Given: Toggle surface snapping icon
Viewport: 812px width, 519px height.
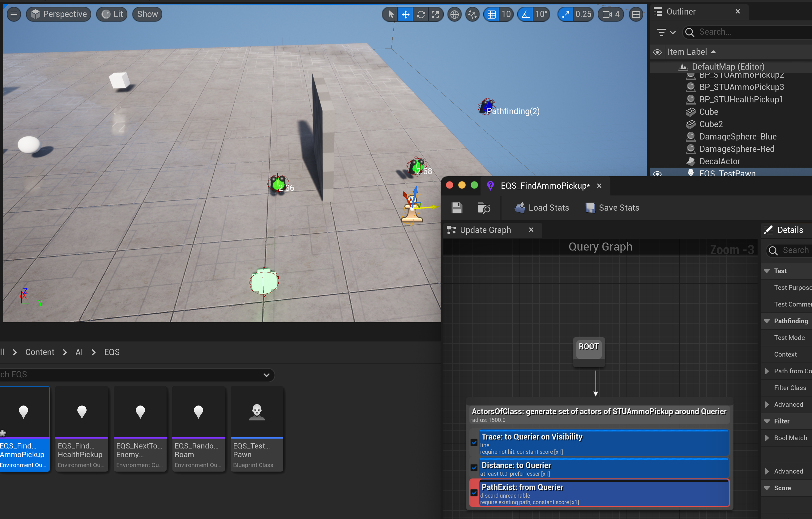Looking at the screenshot, I should [472, 14].
